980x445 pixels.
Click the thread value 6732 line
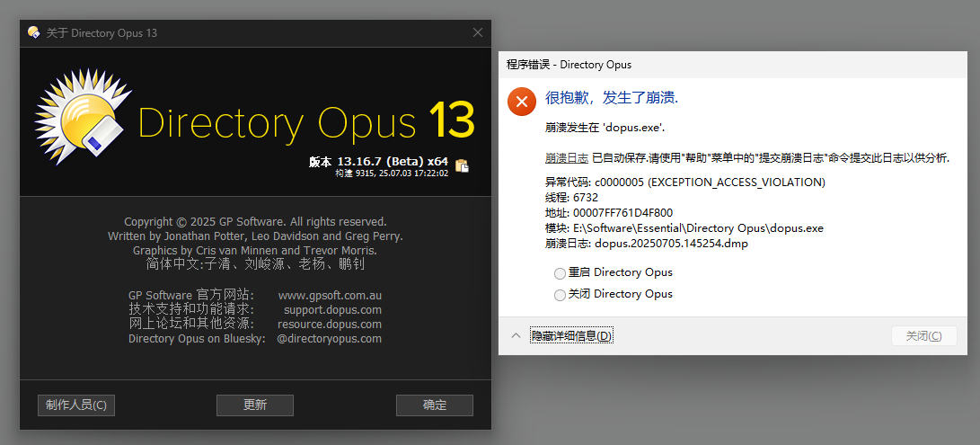[572, 197]
